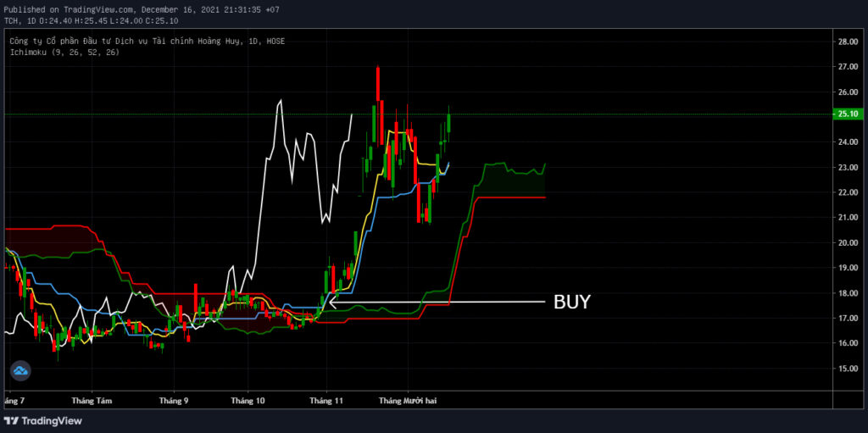Click the Tháng 10 time axis label
868x433 pixels.
[248, 400]
